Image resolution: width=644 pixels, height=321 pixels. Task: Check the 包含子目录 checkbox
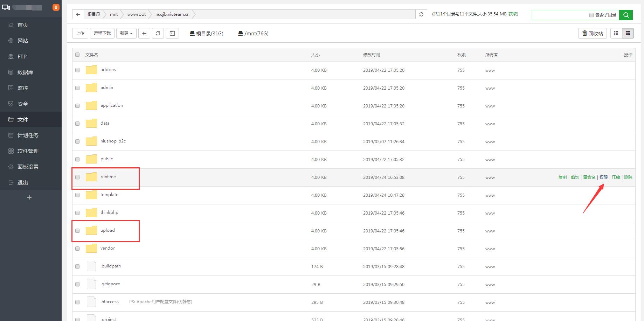click(x=591, y=15)
